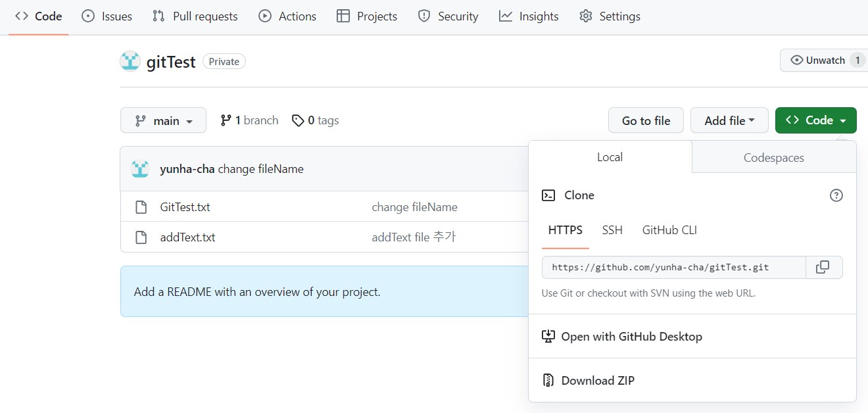Click the tag icon beside 0 tags

[298, 120]
